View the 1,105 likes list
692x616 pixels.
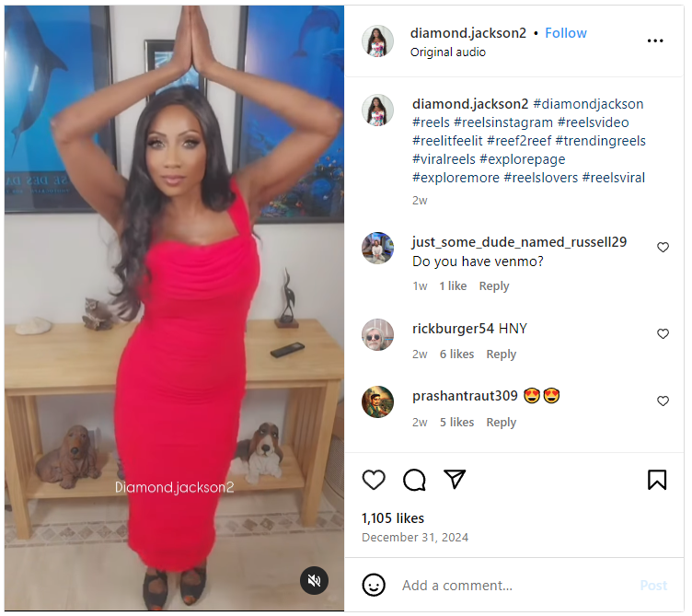point(393,518)
